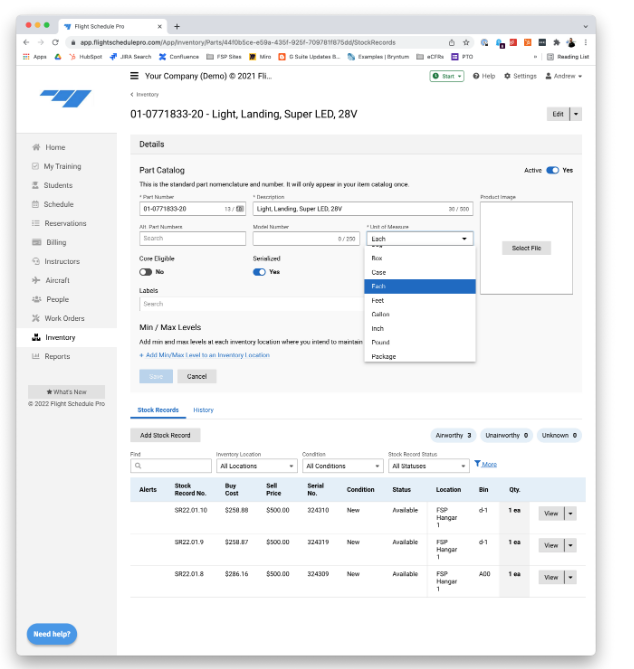Open Settings gear in top bar
The image size is (634, 669).
coord(507,76)
